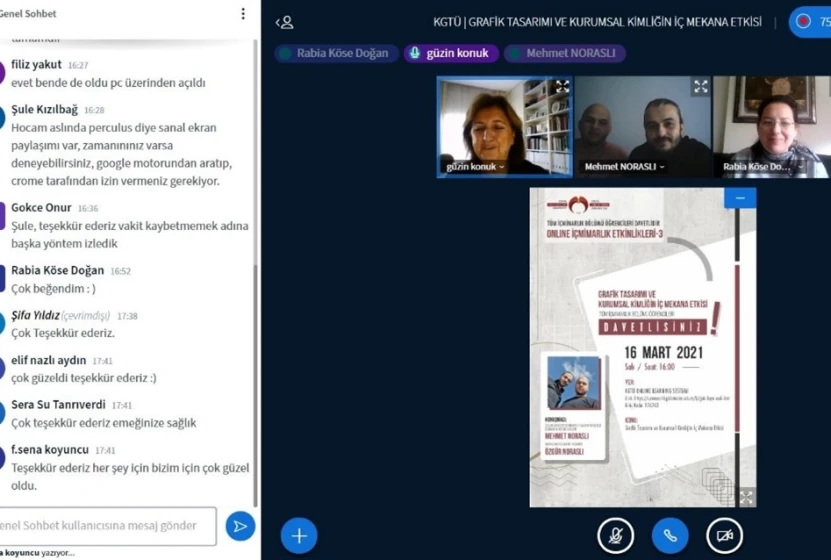Turn on webcam sharing
831x560 pixels.
pos(724,535)
